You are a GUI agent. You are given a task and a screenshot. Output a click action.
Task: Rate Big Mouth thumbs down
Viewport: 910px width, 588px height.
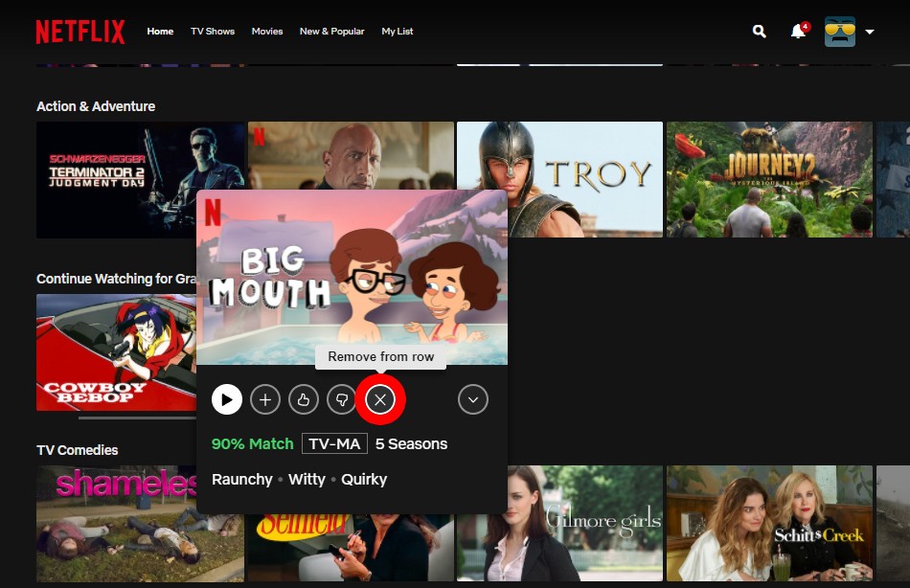342,399
